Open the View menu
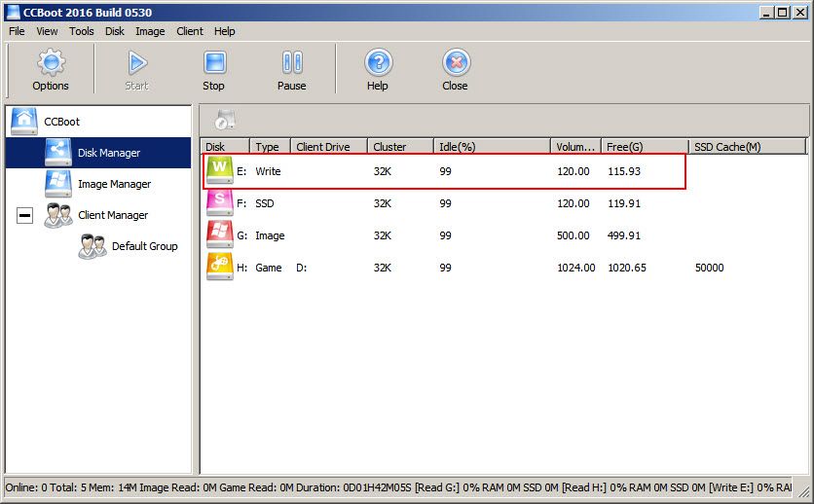 coord(47,31)
